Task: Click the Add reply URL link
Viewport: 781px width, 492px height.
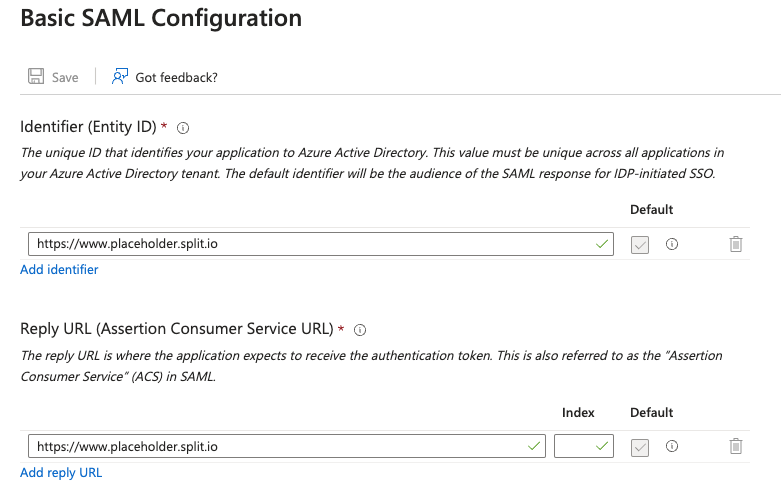Action: point(61,472)
